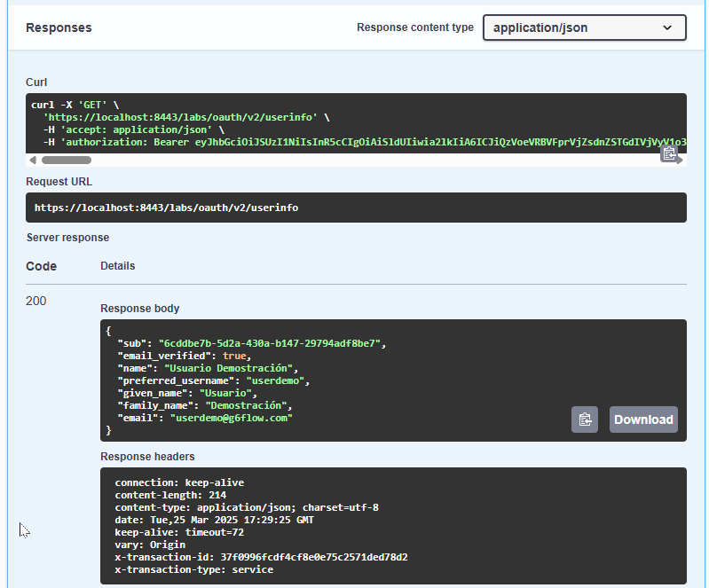Click the Response body label

coord(139,309)
